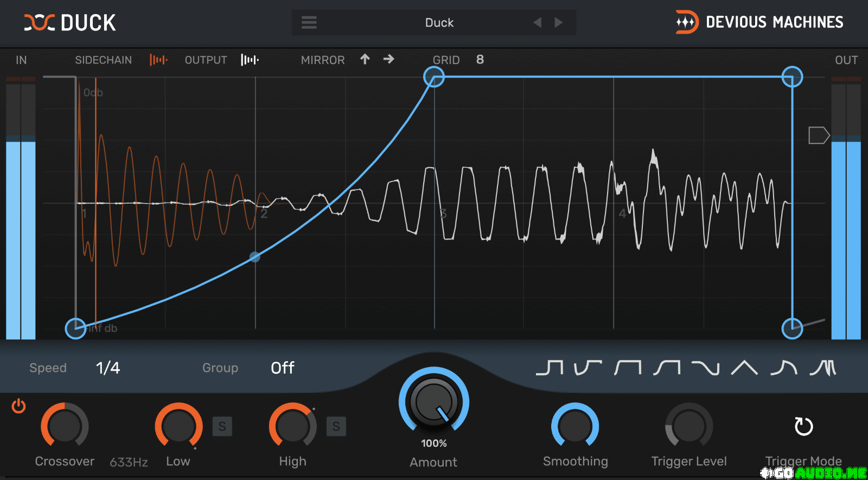Viewport: 868px width, 480px height.
Task: Select the small curve midpoint handle
Action: [x=254, y=257]
